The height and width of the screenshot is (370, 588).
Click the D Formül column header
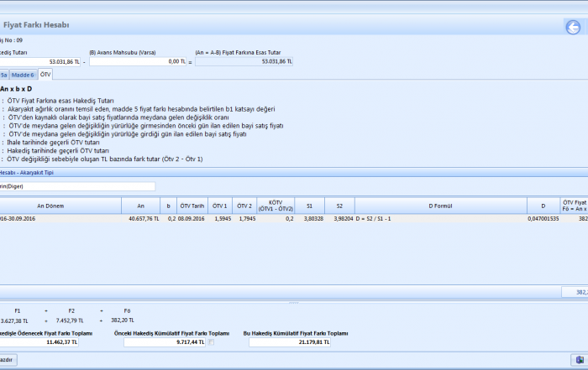(440, 206)
